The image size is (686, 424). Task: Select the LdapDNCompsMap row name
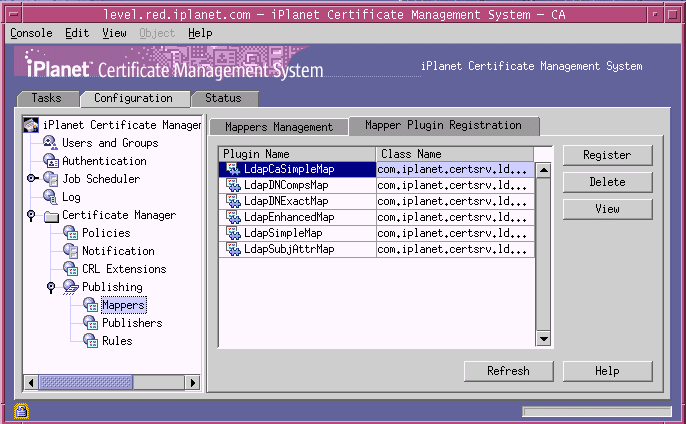(286, 186)
